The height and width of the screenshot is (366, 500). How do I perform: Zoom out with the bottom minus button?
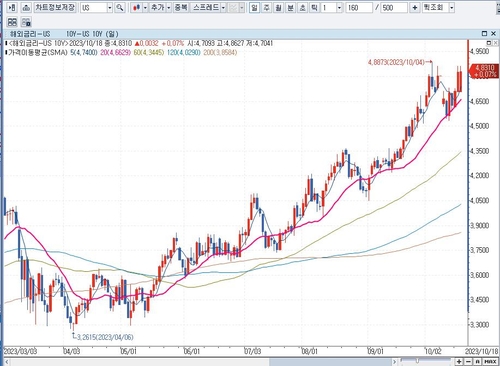click(468, 361)
